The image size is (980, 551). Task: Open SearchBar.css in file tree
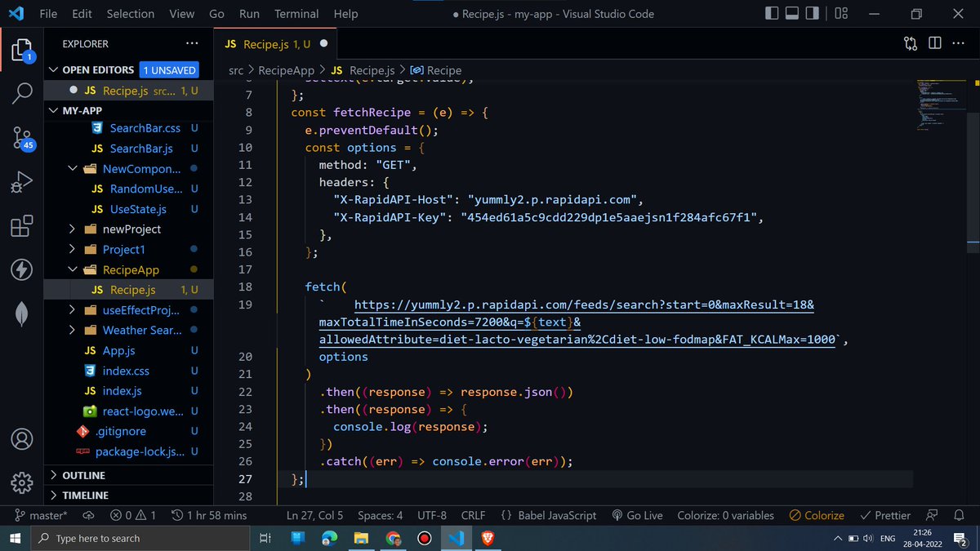point(145,128)
